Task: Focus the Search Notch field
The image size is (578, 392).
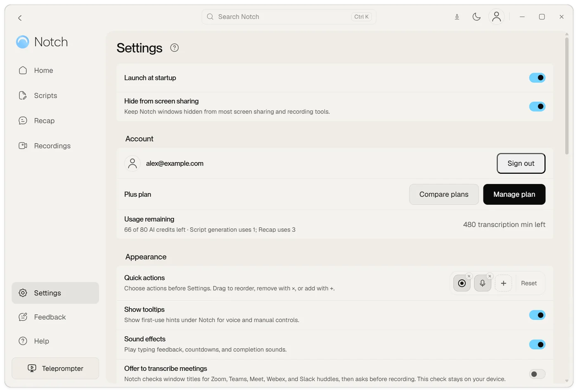Action: click(x=289, y=17)
